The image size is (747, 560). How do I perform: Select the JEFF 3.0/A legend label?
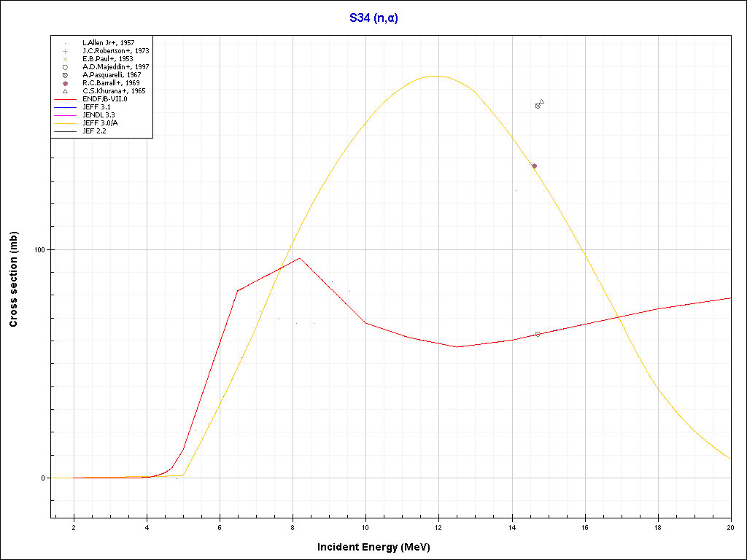(101, 123)
